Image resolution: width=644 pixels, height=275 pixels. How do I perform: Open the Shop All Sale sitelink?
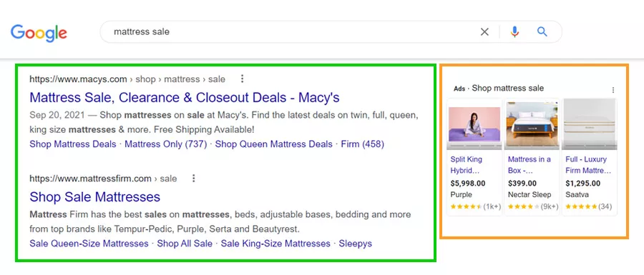(x=185, y=244)
